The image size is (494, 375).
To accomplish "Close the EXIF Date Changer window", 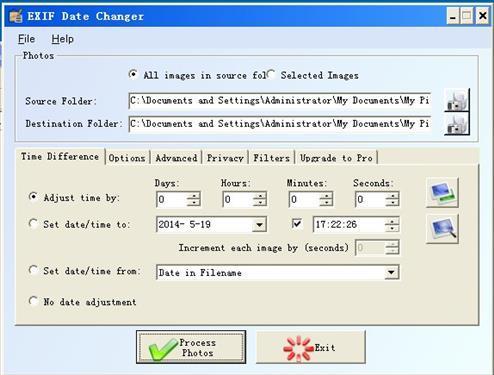I will (482, 16).
